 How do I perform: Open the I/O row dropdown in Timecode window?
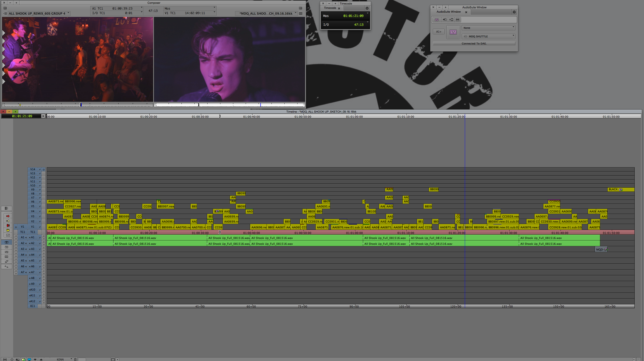pos(368,22)
